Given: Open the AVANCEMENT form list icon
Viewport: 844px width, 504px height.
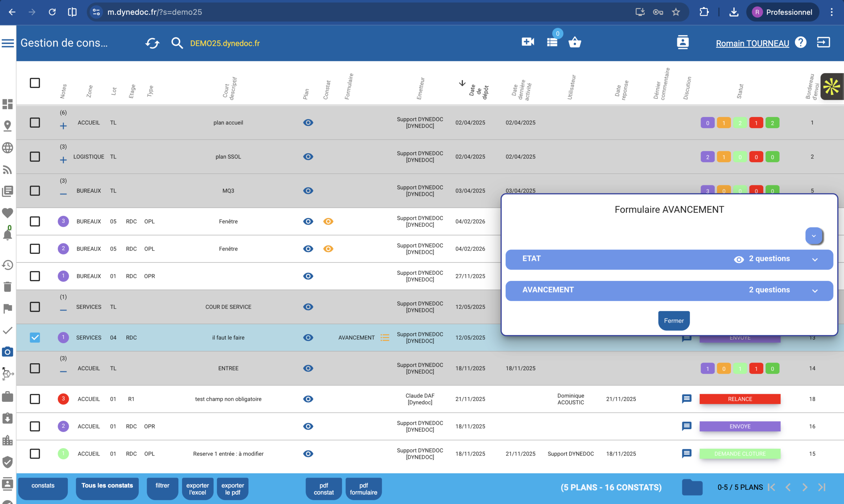Looking at the screenshot, I should pyautogui.click(x=385, y=337).
